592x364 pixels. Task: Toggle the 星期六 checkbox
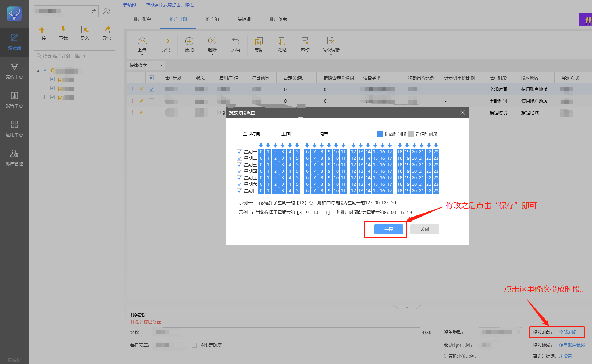239,184
